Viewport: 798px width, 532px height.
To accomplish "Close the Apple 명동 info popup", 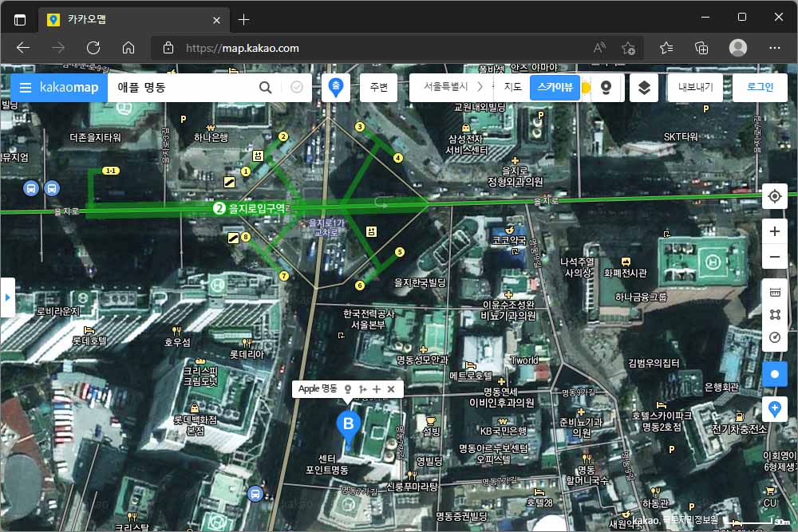I will [391, 389].
